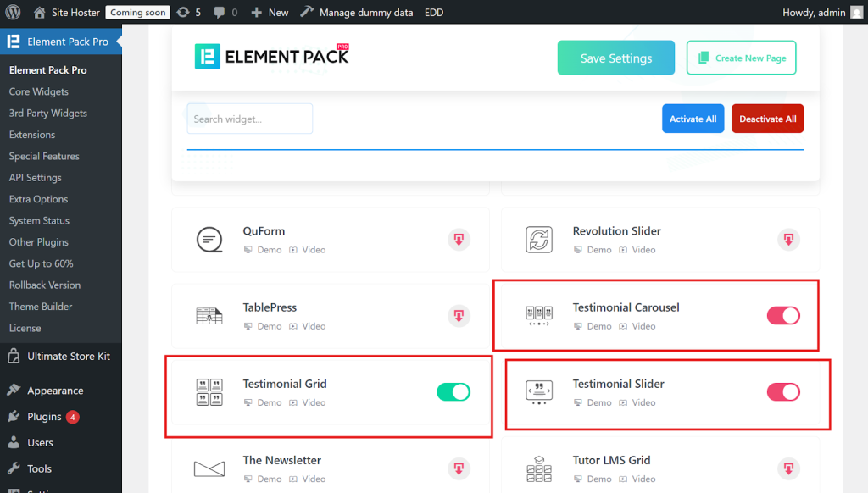
Task: Click The Newsletter download icon
Action: [459, 468]
